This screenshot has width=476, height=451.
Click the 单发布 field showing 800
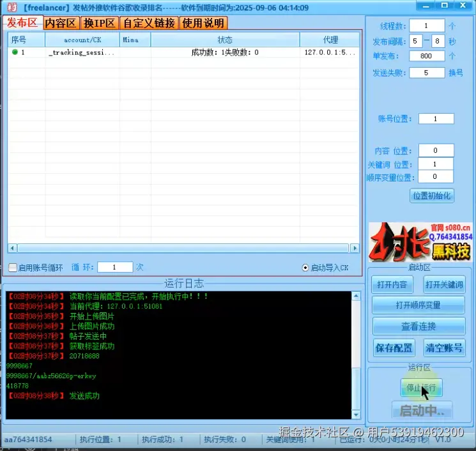[427, 56]
